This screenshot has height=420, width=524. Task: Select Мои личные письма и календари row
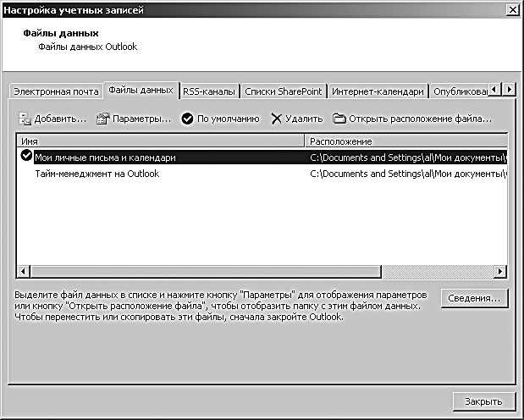tap(106, 157)
